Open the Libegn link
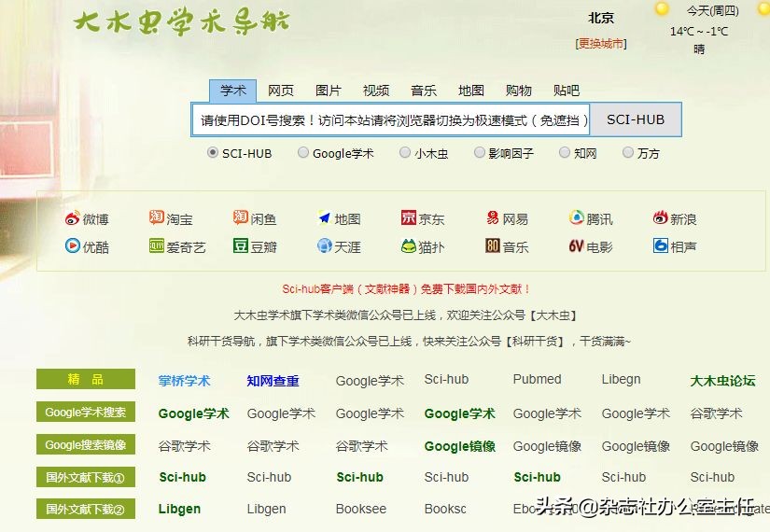770x532 pixels. point(621,379)
